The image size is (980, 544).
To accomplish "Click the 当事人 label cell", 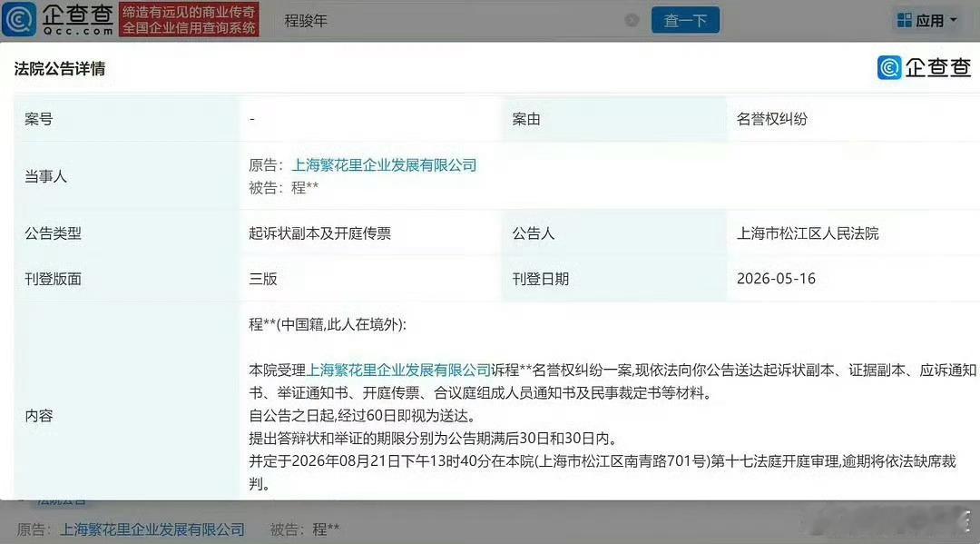I will (x=126, y=176).
